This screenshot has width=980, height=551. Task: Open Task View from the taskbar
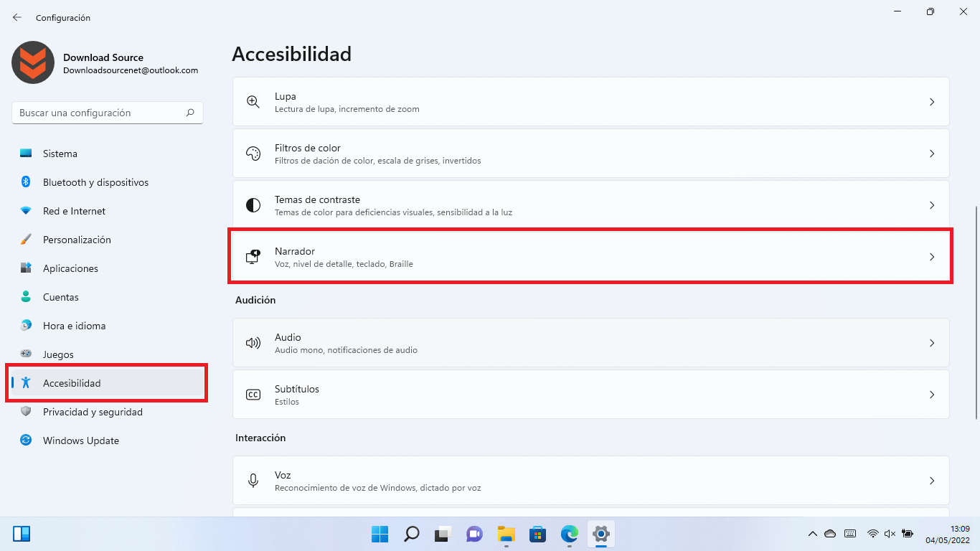443,534
